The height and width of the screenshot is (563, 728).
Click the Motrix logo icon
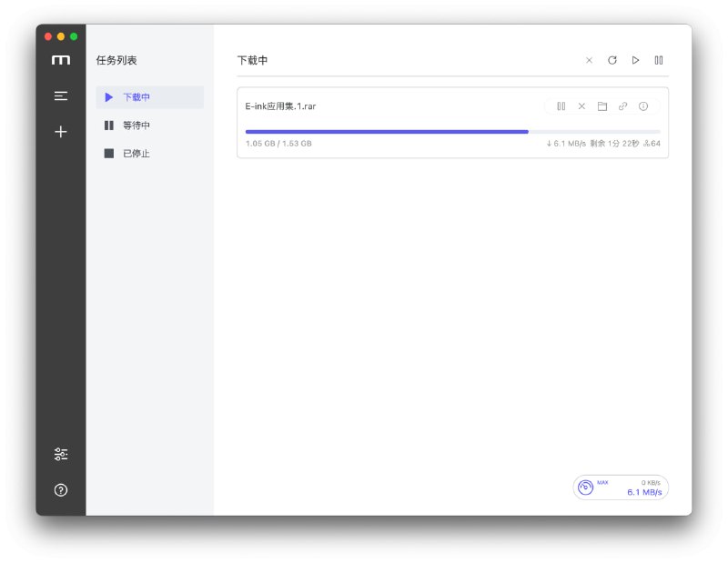pos(61,60)
